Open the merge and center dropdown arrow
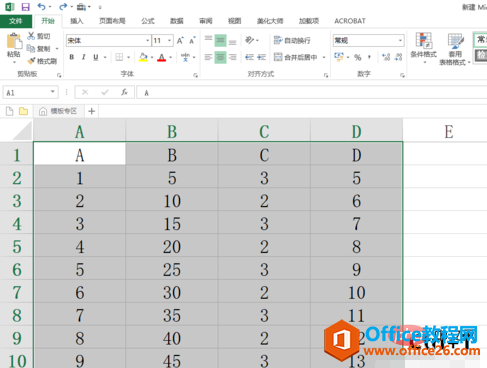 tap(324, 57)
